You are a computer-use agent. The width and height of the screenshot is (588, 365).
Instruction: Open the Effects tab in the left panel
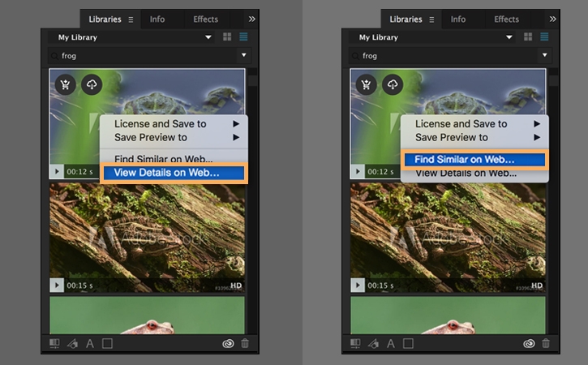point(205,19)
